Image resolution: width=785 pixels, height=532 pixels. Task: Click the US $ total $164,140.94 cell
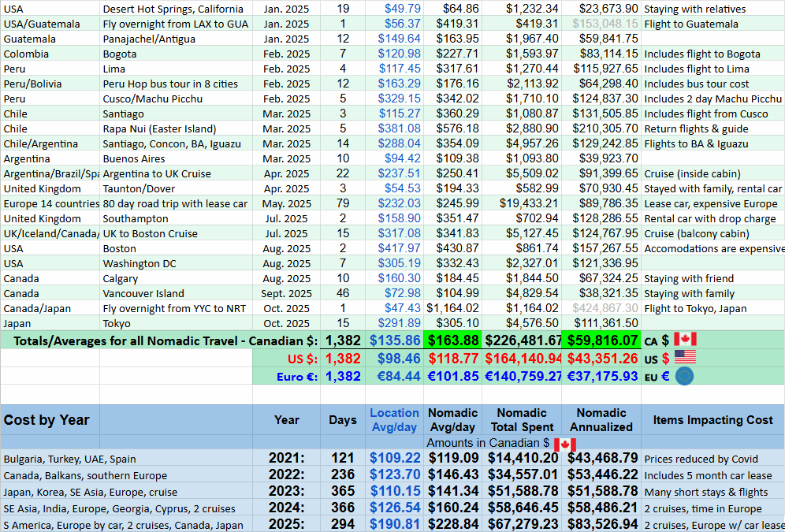click(x=521, y=358)
